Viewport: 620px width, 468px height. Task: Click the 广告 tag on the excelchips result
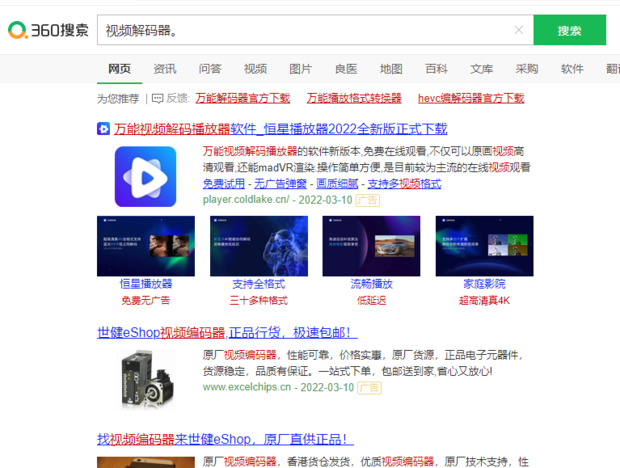click(369, 388)
